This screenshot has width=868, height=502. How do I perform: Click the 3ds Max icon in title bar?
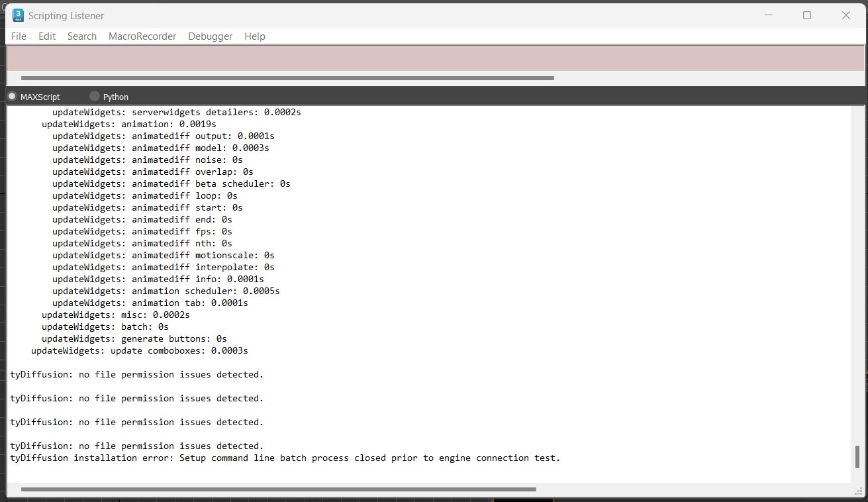pos(18,15)
